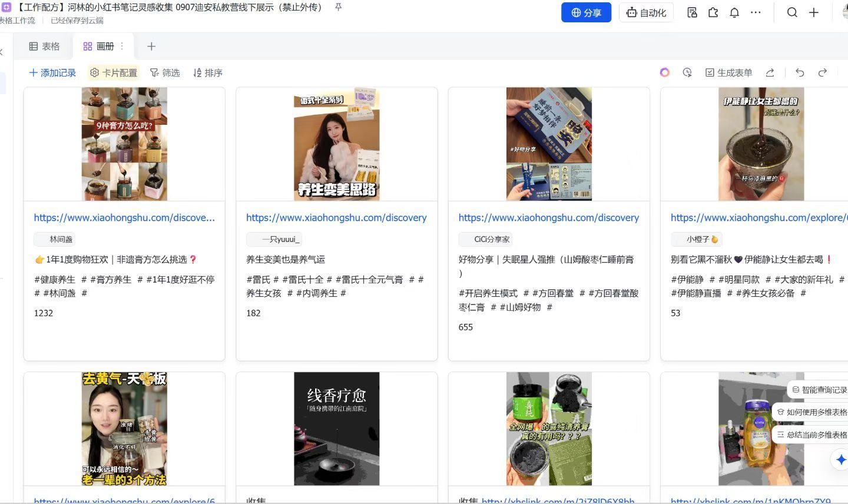Open 9种膏方怎么吃 card thumbnail
Viewport: 848px width, 504px height.
tap(124, 144)
